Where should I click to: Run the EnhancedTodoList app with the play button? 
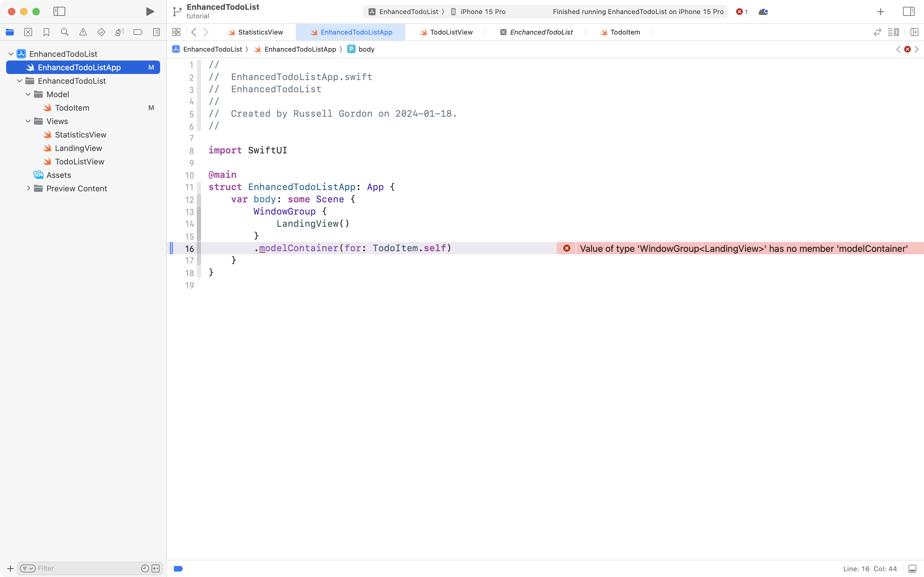149,11
